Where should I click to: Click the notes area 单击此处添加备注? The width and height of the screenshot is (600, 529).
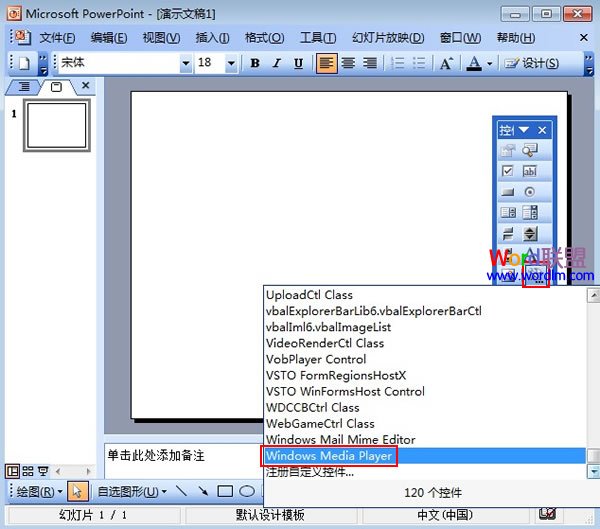156,456
